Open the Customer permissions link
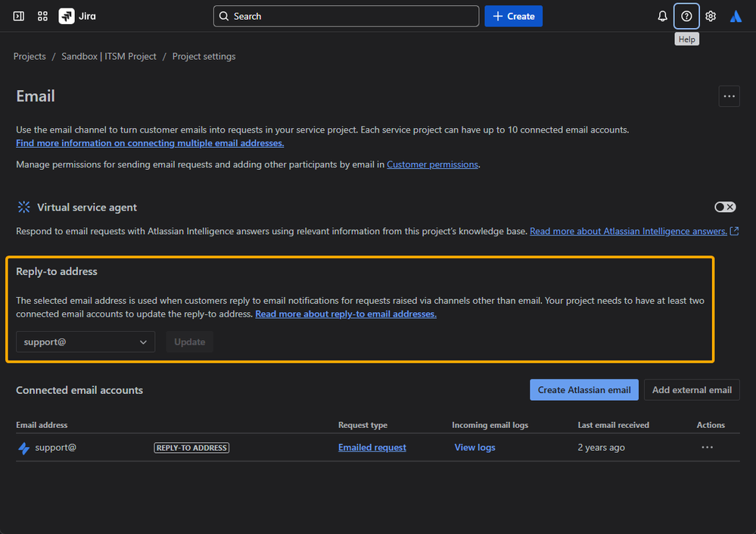This screenshot has width=756, height=534. coord(432,164)
